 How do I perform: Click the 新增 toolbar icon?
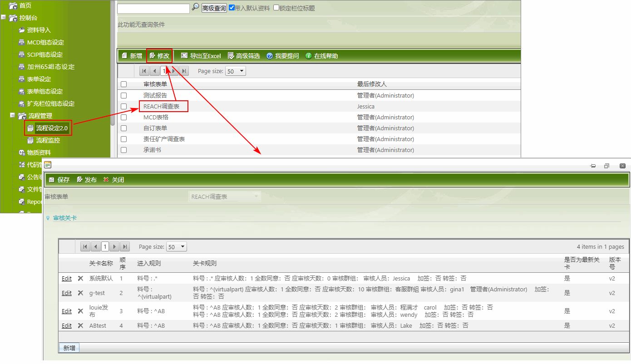pyautogui.click(x=124, y=56)
